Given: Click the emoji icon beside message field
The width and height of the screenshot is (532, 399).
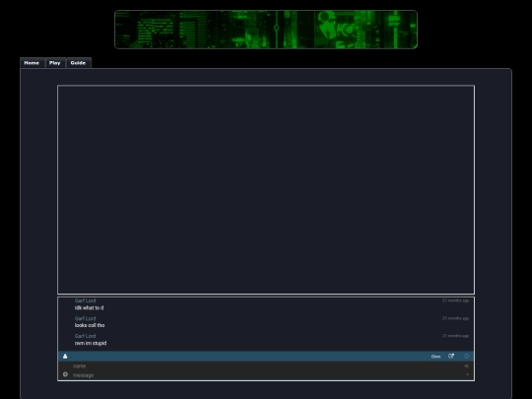Looking at the screenshot, I should tap(65, 374).
